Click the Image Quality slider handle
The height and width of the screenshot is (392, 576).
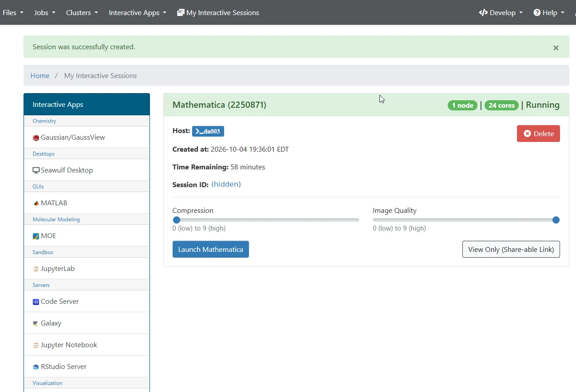point(556,220)
